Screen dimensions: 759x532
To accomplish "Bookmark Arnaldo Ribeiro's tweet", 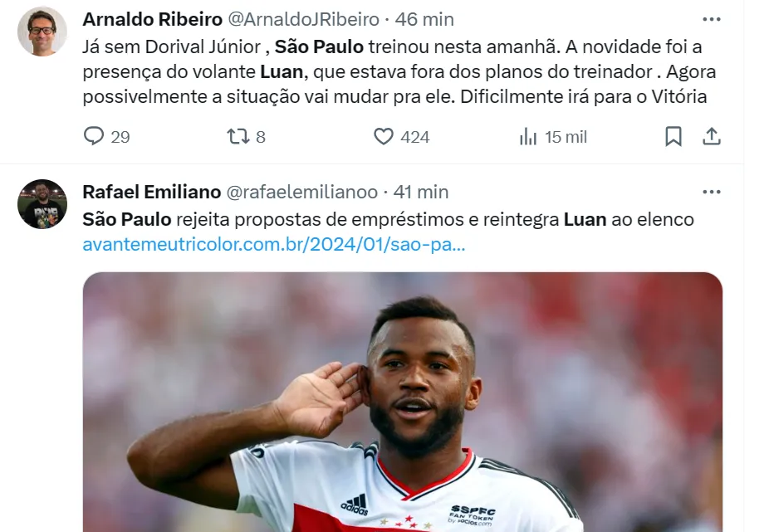I will [x=673, y=136].
